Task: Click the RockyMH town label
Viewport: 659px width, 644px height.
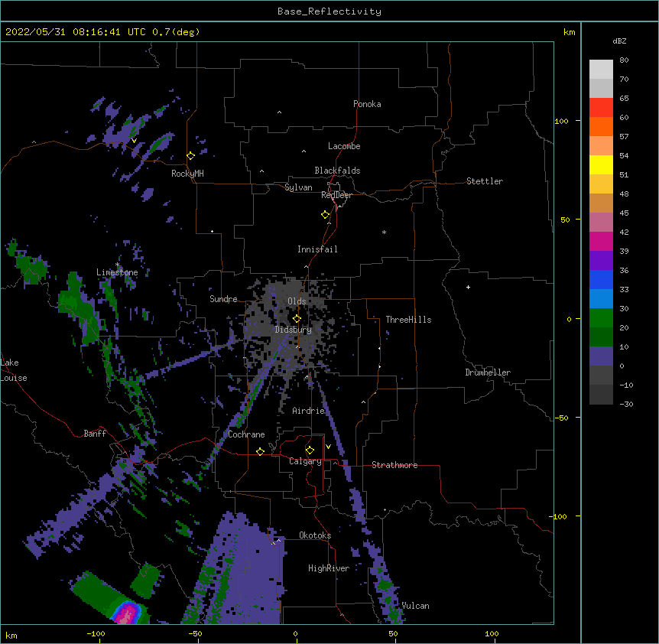Action: click(x=187, y=174)
